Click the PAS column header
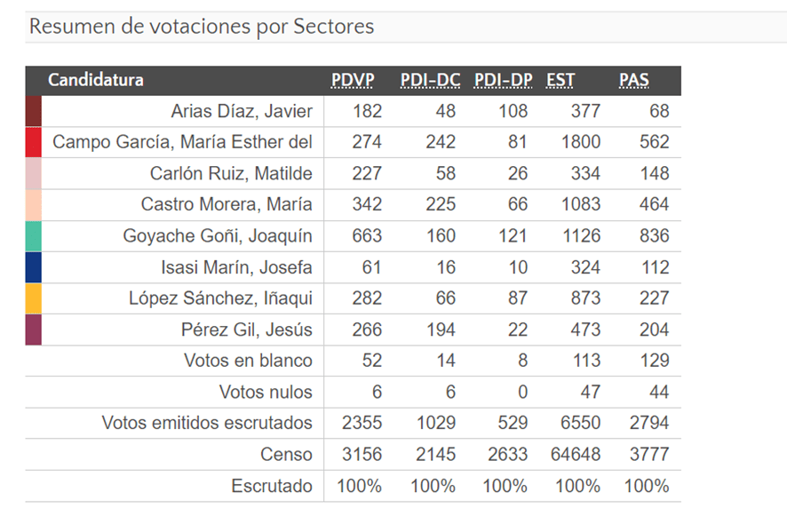Viewport: 787px width, 532px height. (634, 80)
